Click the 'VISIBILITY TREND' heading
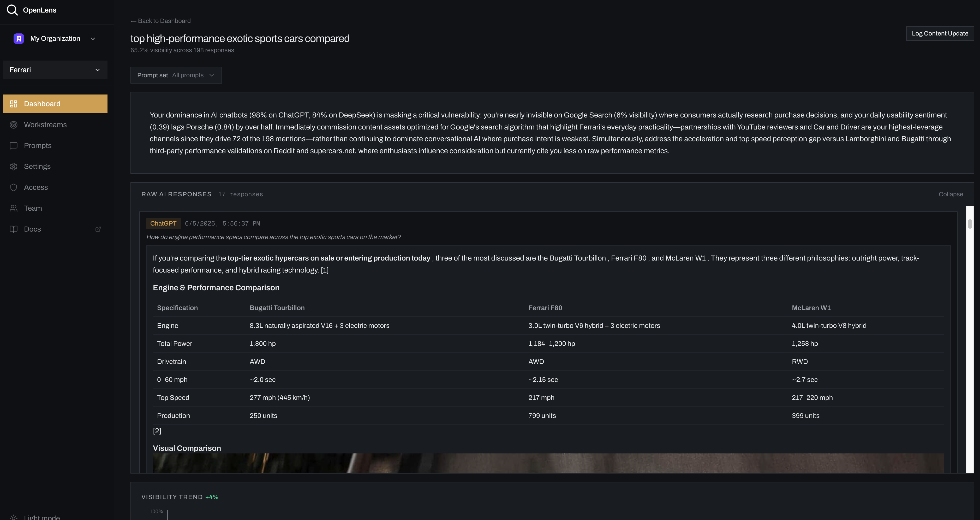The image size is (980, 520). pos(172,497)
